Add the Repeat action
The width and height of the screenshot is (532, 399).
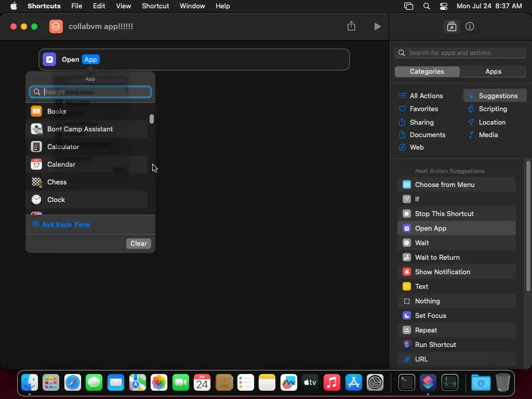pos(456,330)
